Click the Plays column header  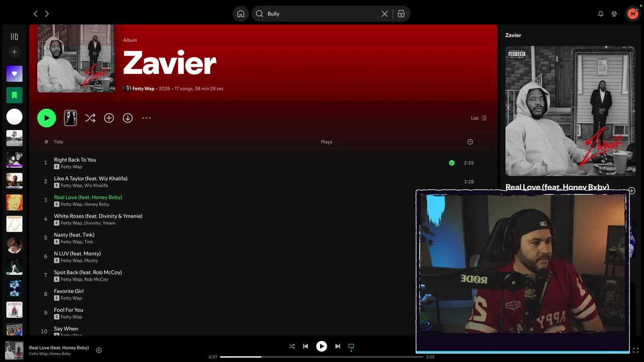[x=327, y=142]
